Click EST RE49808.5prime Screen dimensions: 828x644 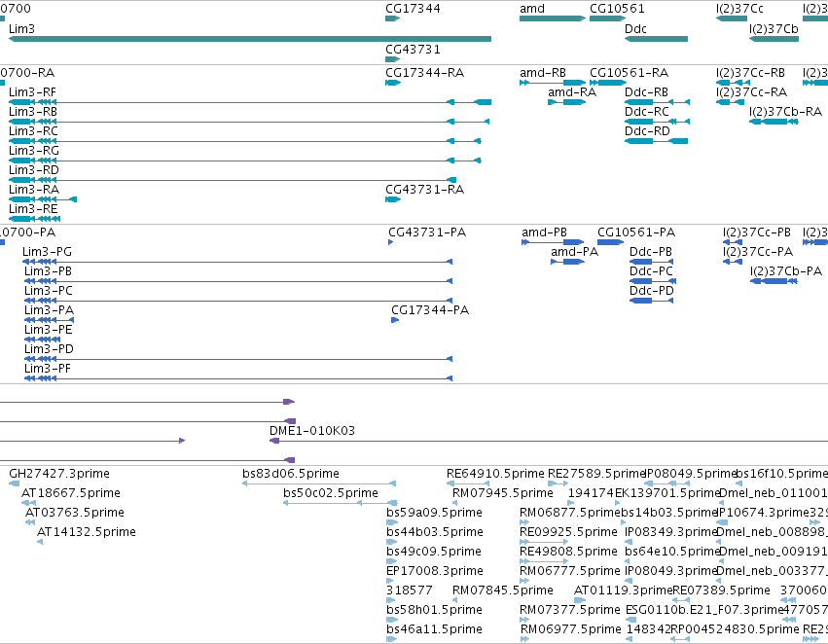[x=544, y=561]
